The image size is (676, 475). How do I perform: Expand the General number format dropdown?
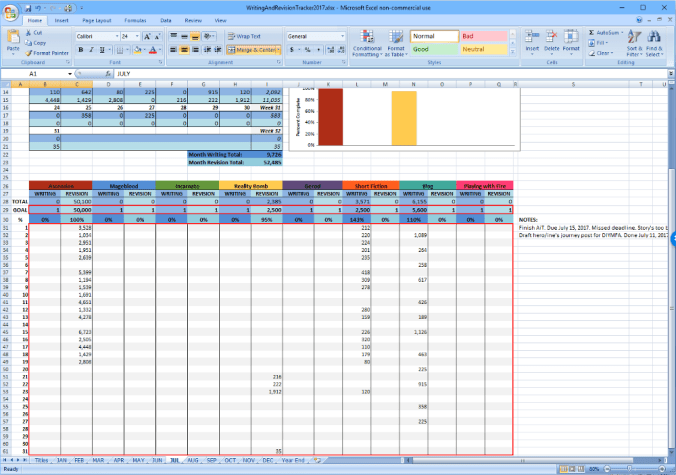point(339,36)
